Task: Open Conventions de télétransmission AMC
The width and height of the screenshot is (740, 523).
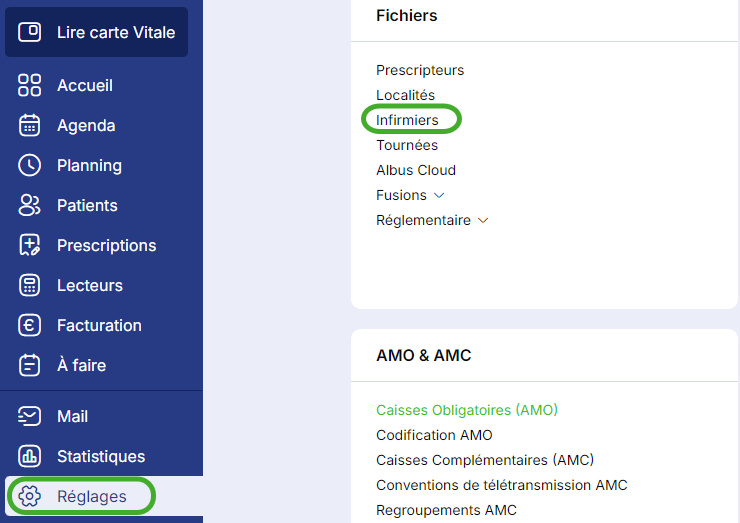Action: pos(501,485)
